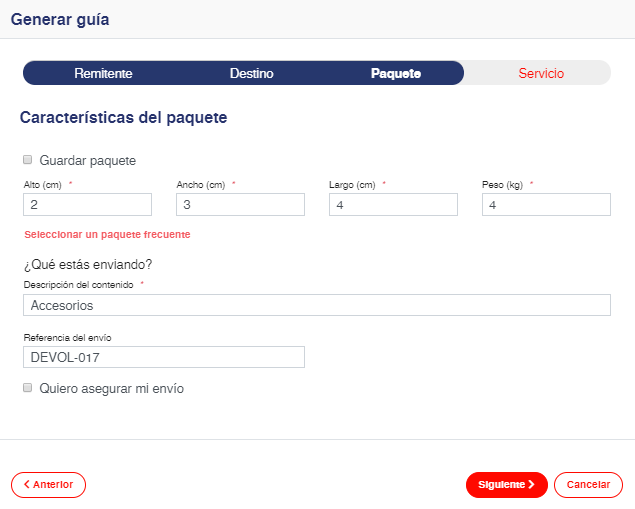
Task: Check Quiero asegurar mi envío
Action: [28, 388]
